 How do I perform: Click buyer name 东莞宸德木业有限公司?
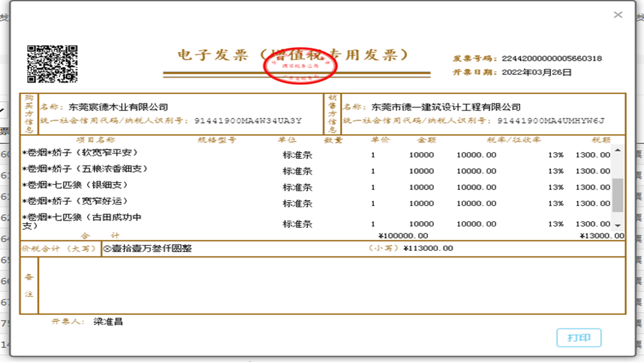click(119, 107)
